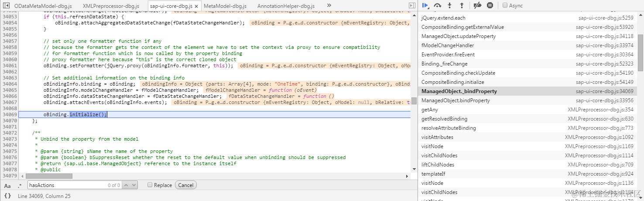This screenshot has height=201, width=644.
Task: Set breakpoint on line number 34069
Action: tap(9, 114)
